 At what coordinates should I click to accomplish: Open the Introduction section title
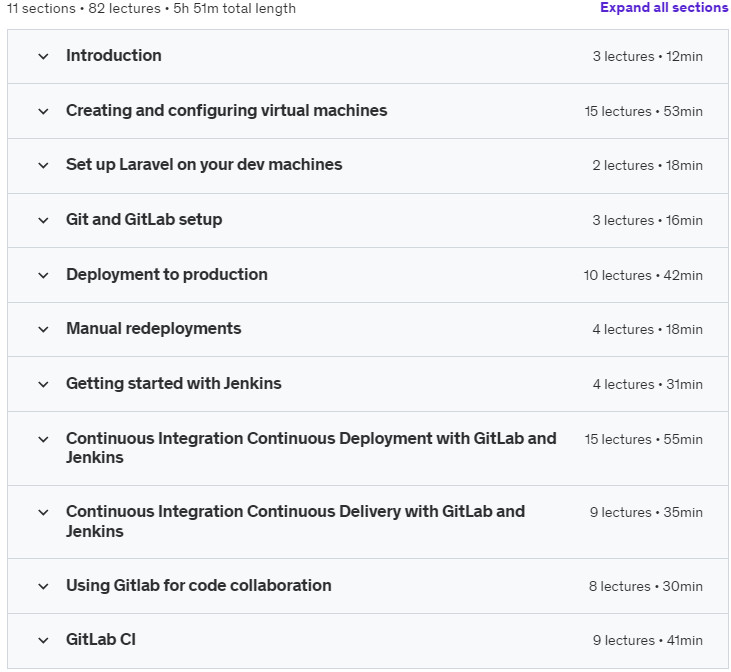(x=114, y=55)
